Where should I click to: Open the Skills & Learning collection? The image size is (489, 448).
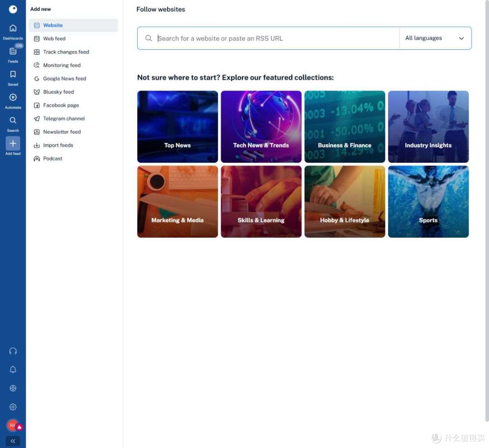[x=261, y=202]
